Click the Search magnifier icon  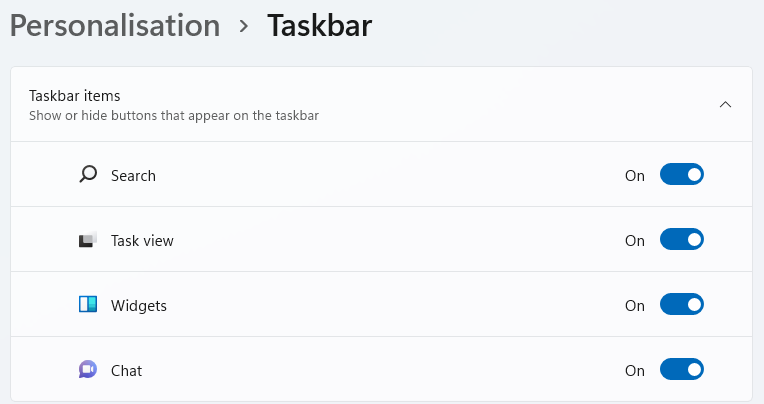[x=88, y=175]
